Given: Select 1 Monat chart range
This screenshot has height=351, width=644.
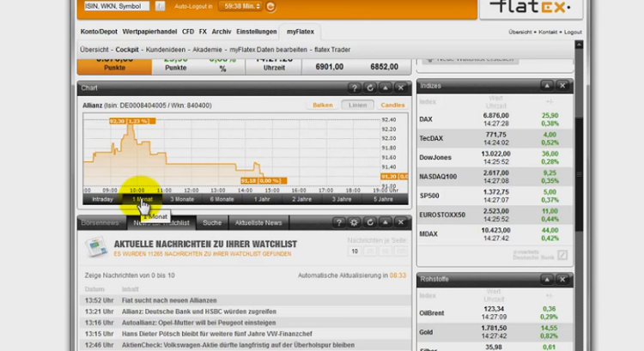Looking at the screenshot, I should pos(143,199).
